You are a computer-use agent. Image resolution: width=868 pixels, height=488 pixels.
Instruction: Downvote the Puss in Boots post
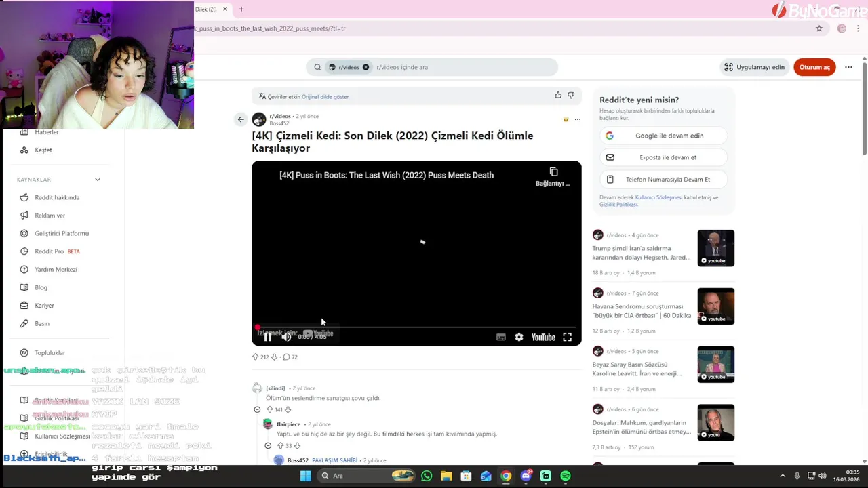click(x=274, y=357)
